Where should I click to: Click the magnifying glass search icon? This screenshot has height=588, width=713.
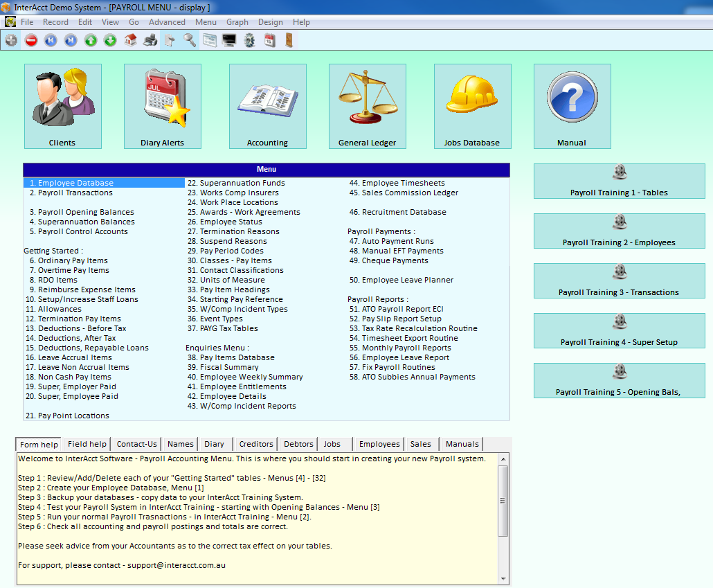190,40
